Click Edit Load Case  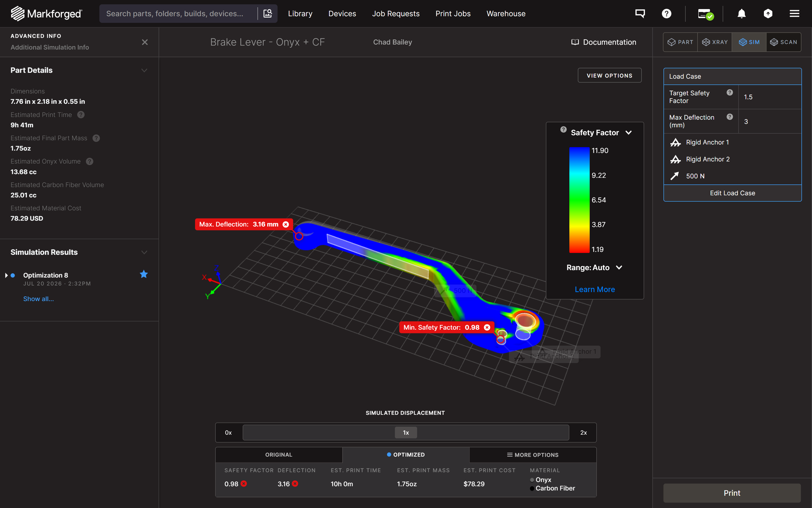732,193
